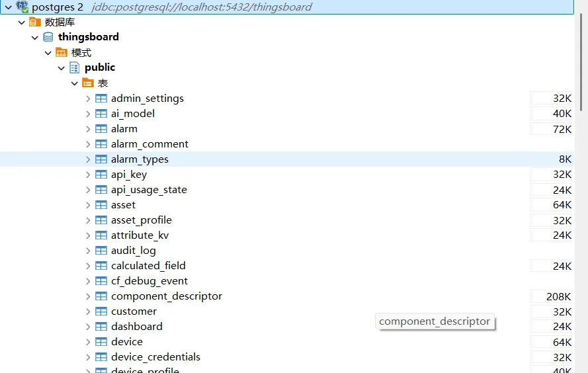Select the thingsboard database label

click(89, 37)
